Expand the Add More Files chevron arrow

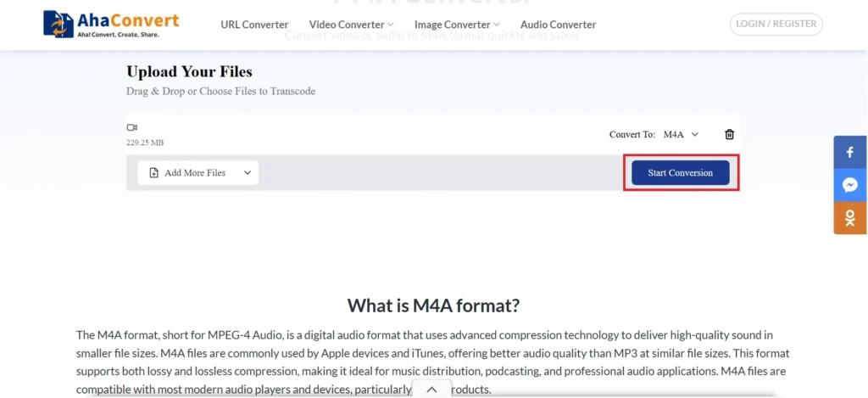(248, 173)
